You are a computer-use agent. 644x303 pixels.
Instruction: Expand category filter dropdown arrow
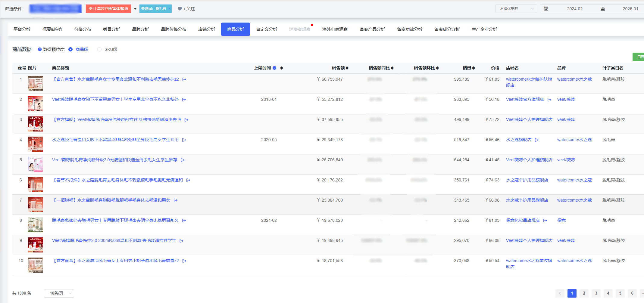(x=135, y=9)
